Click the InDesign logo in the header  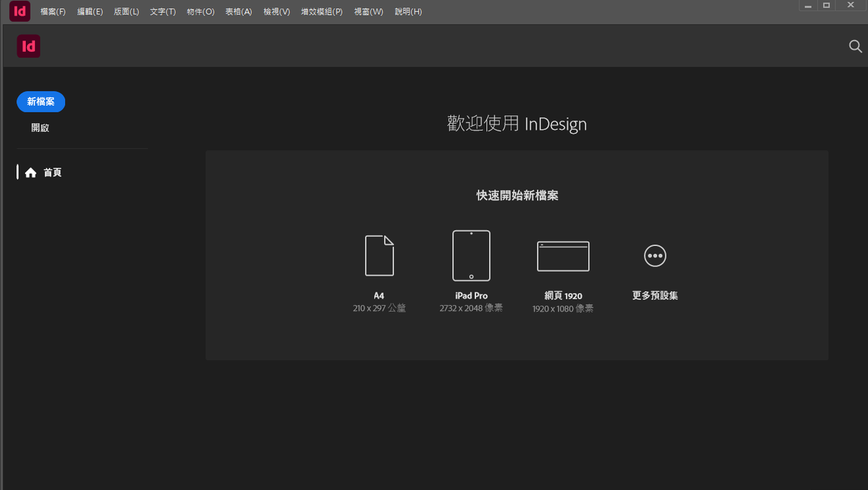coord(28,46)
